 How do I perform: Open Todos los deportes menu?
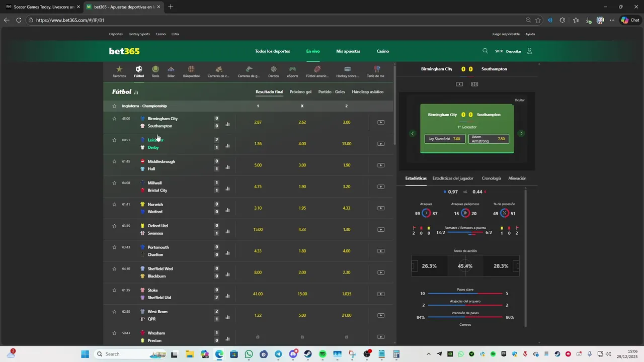pos(272,51)
